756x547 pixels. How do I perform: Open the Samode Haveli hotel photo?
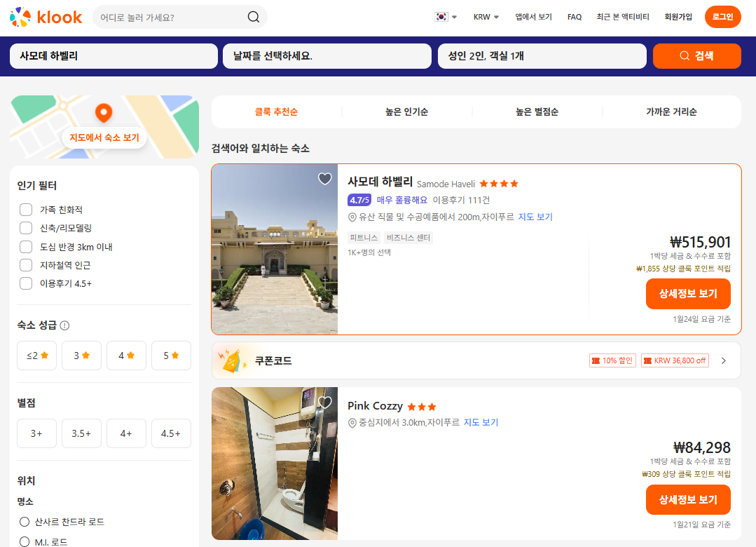click(x=275, y=249)
